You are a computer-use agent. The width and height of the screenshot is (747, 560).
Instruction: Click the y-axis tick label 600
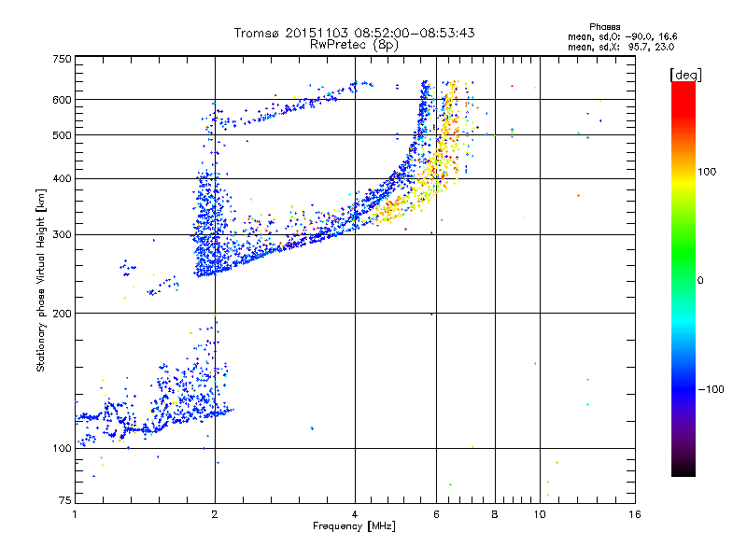62,100
